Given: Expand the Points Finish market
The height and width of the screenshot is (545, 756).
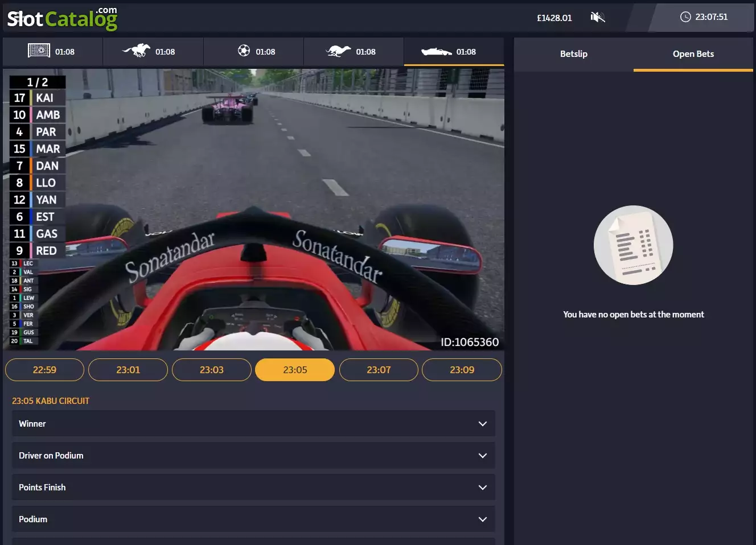Looking at the screenshot, I should pos(253,488).
